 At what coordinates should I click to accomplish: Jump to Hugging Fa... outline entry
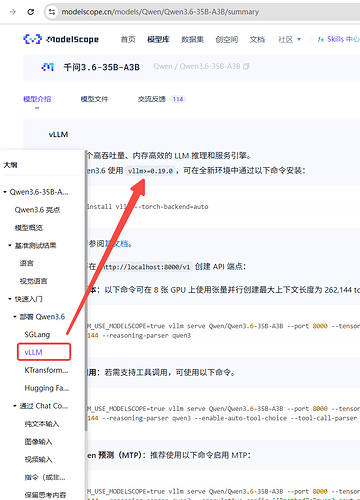pos(47,388)
